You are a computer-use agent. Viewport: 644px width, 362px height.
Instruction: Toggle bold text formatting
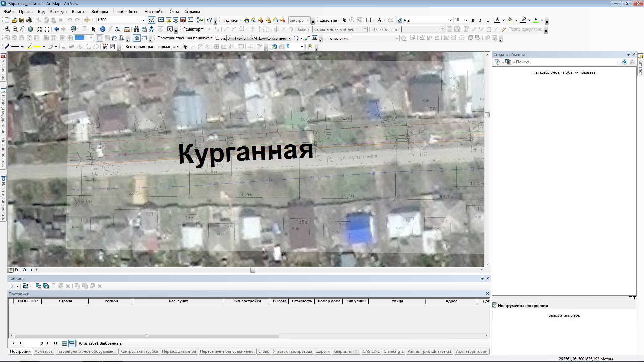point(472,20)
